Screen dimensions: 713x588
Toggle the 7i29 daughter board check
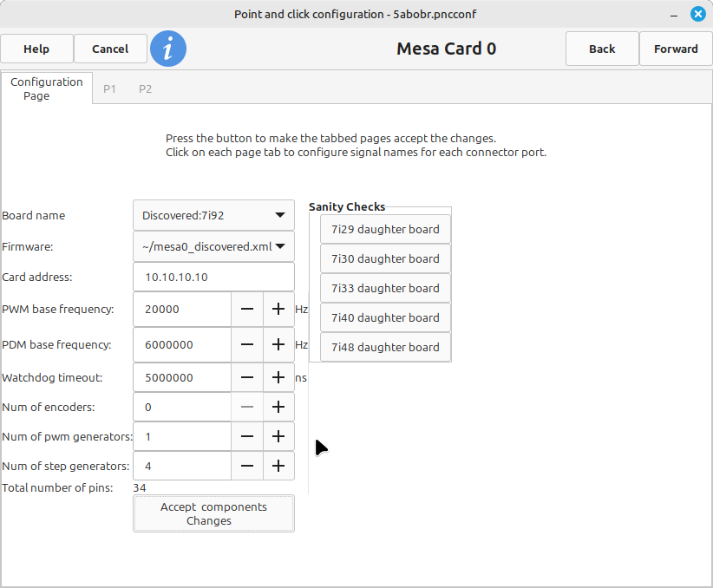(385, 229)
